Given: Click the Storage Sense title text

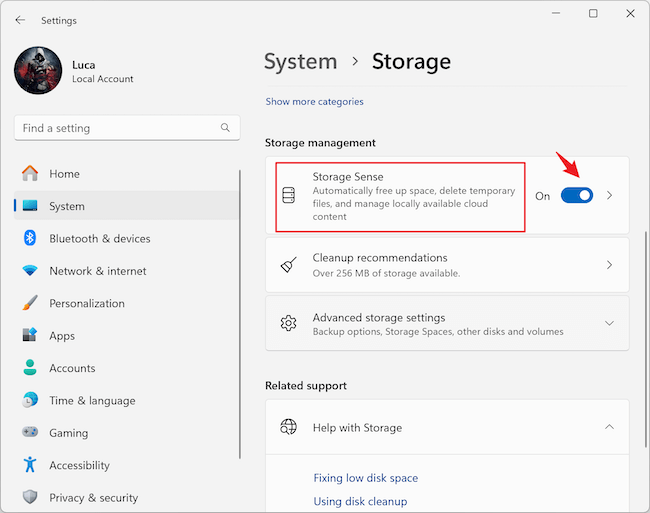Looking at the screenshot, I should (348, 177).
